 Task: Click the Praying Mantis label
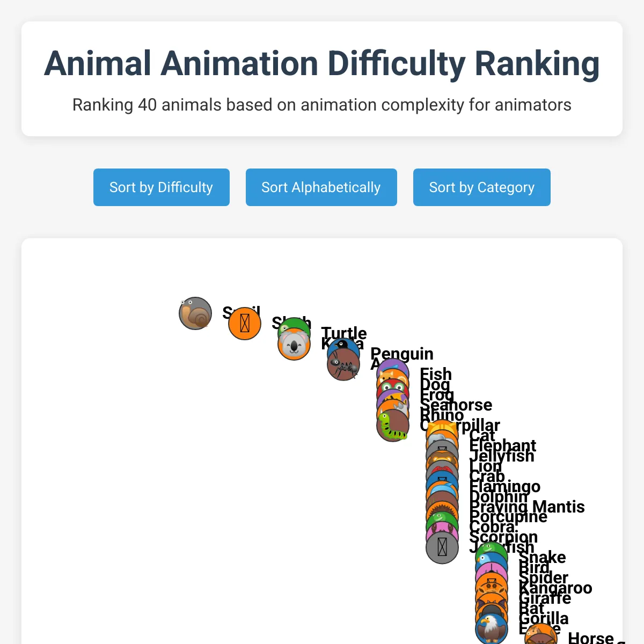(527, 507)
